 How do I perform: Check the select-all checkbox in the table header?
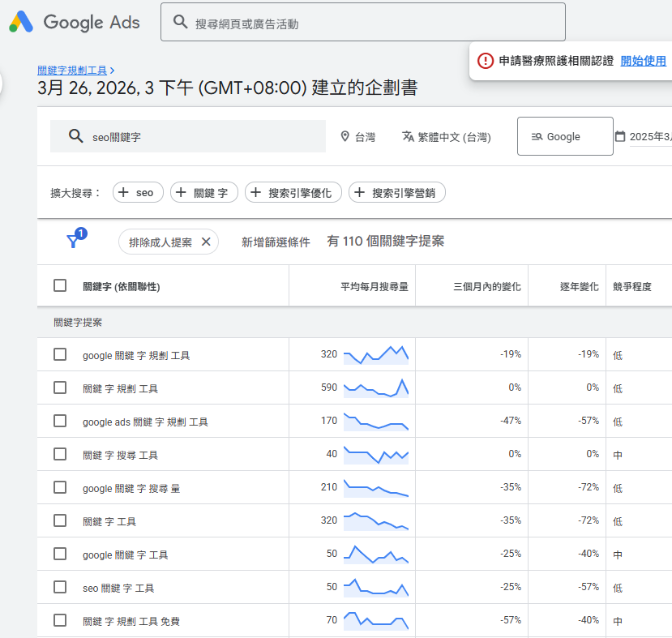pyautogui.click(x=59, y=285)
